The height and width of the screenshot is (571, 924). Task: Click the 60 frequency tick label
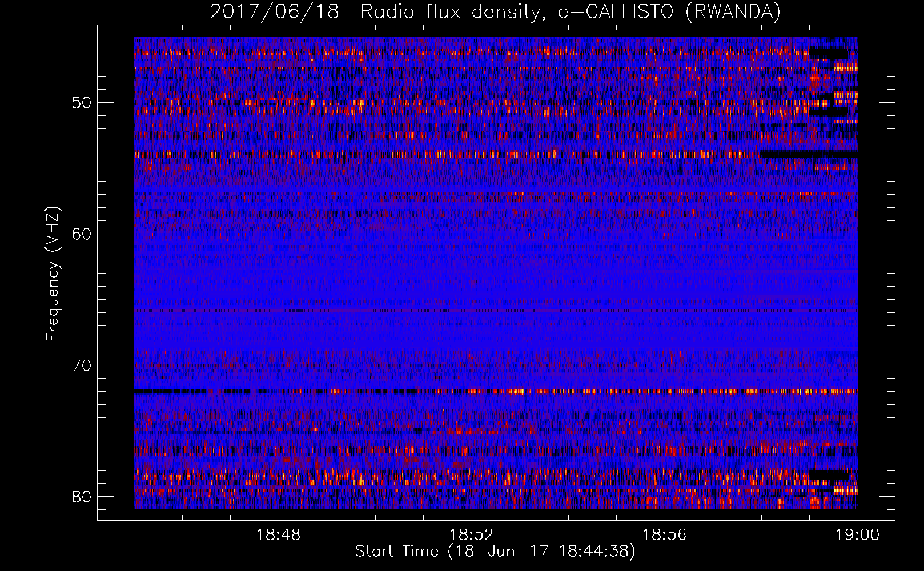point(82,234)
